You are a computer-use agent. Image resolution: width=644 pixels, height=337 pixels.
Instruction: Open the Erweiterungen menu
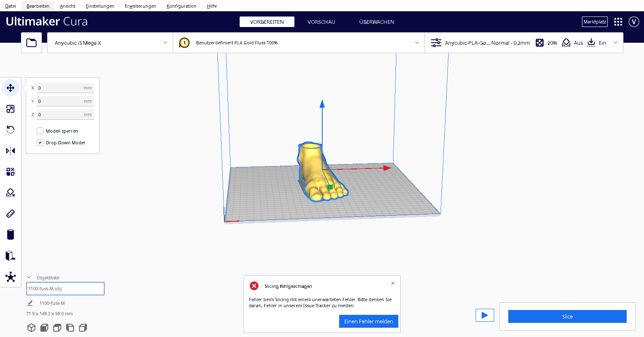(x=140, y=6)
